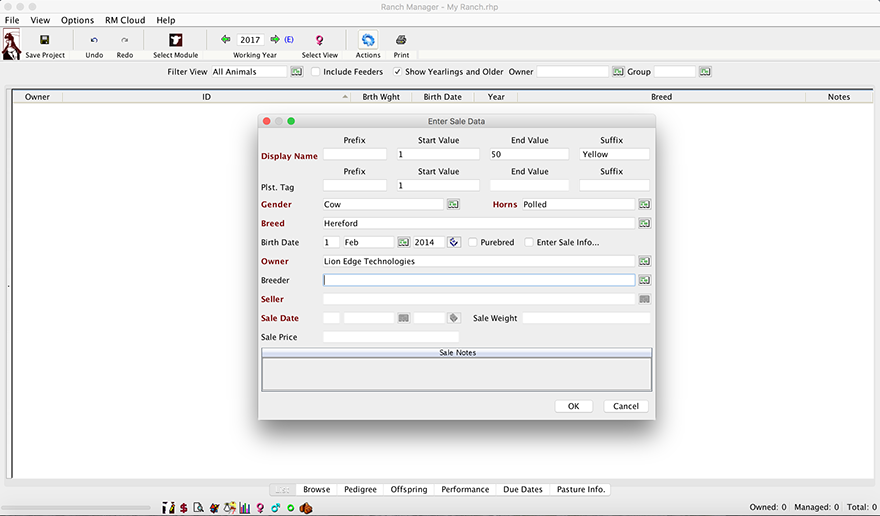880x516 pixels.
Task: Click the Save Project toolbar icon
Action: (x=45, y=40)
